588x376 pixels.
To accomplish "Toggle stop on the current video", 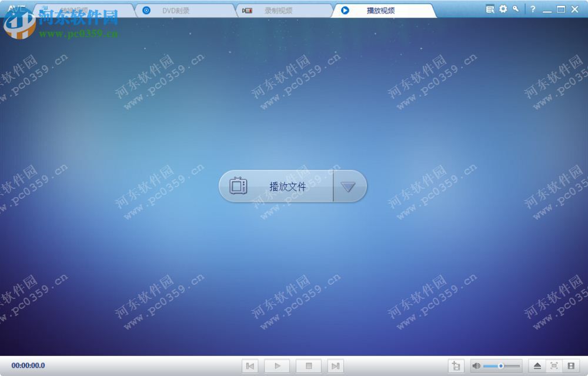I will click(307, 365).
